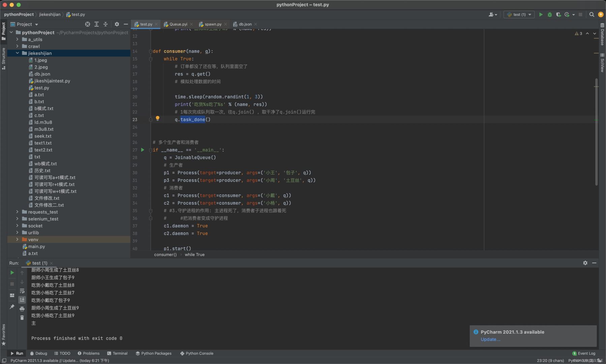Toggle soft-wrap in Run console
The height and width of the screenshot is (364, 606).
22,291
